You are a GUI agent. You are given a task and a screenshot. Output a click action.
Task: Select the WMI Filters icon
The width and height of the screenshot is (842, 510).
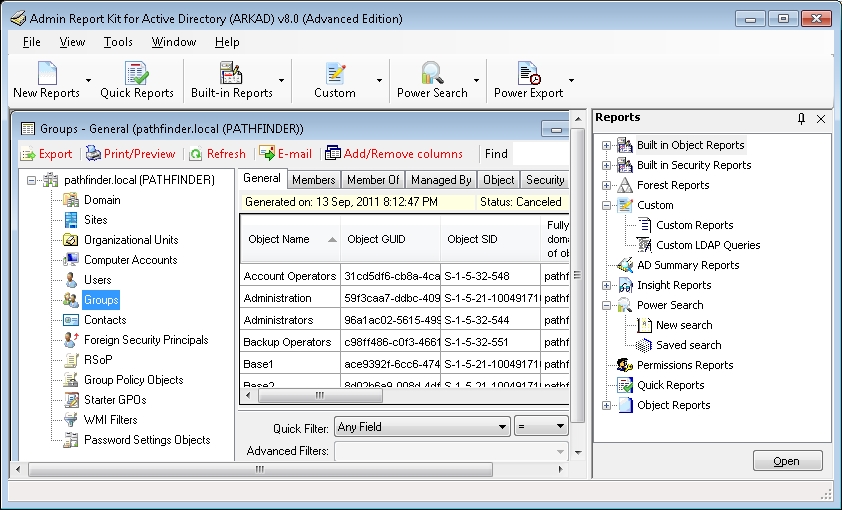[71, 420]
